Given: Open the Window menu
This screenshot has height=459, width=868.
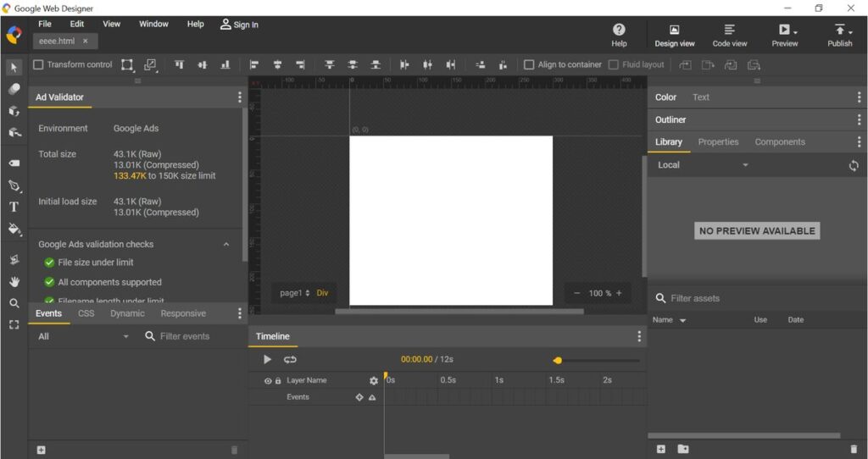Looking at the screenshot, I should click(x=153, y=24).
